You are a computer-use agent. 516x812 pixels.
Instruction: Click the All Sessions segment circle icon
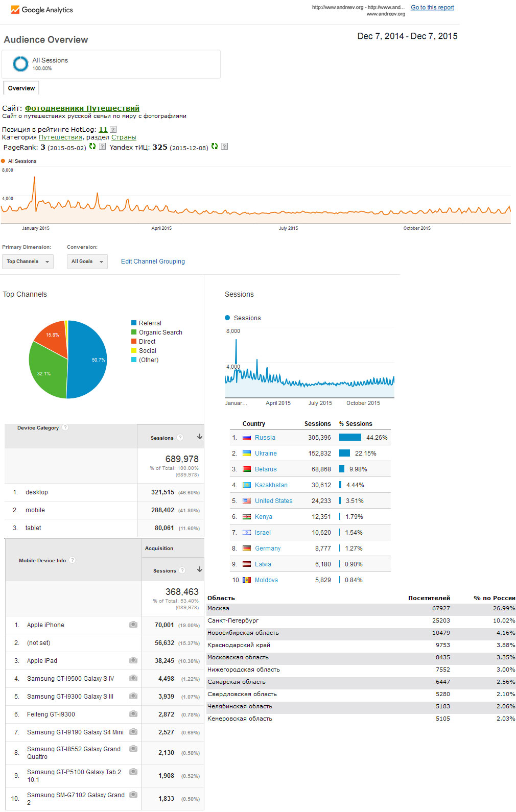[20, 64]
